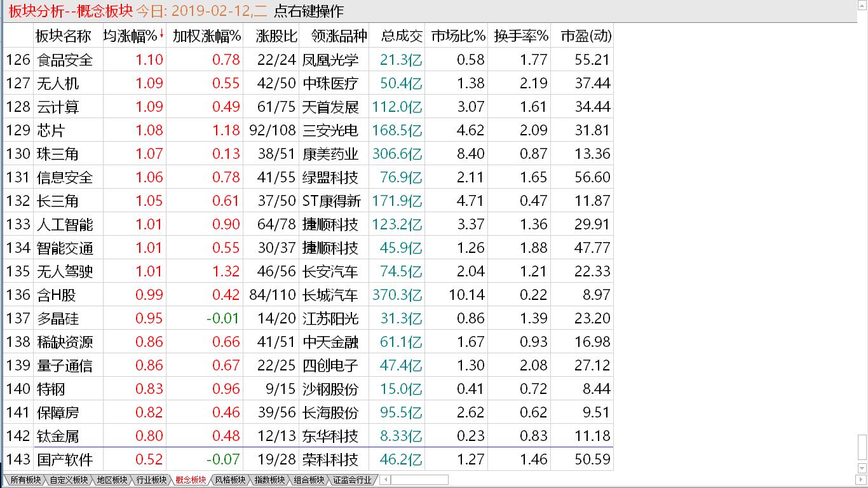
Task: Select the 概念板块 tab
Action: pyautogui.click(x=191, y=480)
